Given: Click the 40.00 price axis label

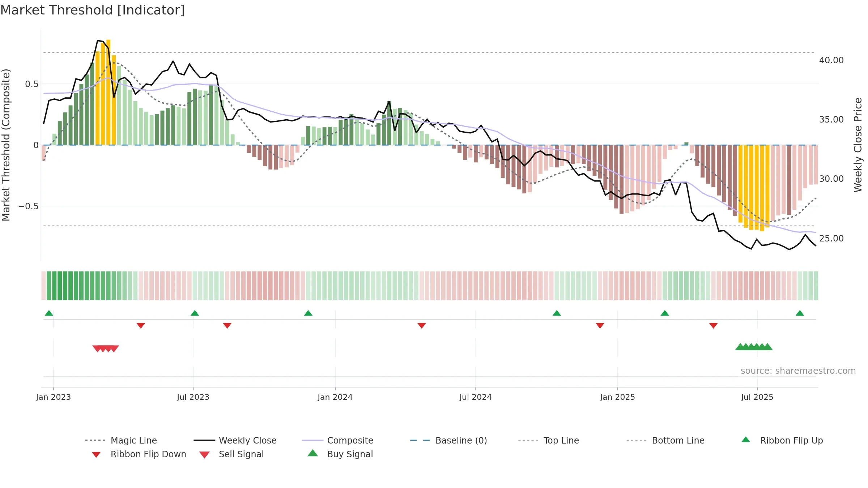Looking at the screenshot, I should (831, 60).
